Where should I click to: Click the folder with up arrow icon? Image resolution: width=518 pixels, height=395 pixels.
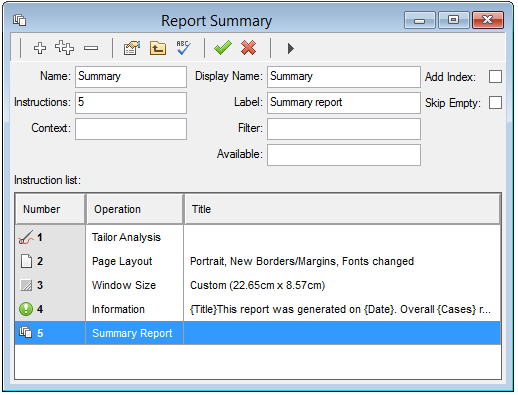tap(158, 48)
